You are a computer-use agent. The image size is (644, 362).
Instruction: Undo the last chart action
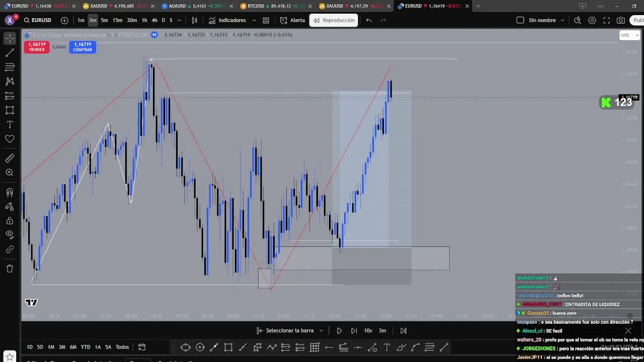coord(369,20)
